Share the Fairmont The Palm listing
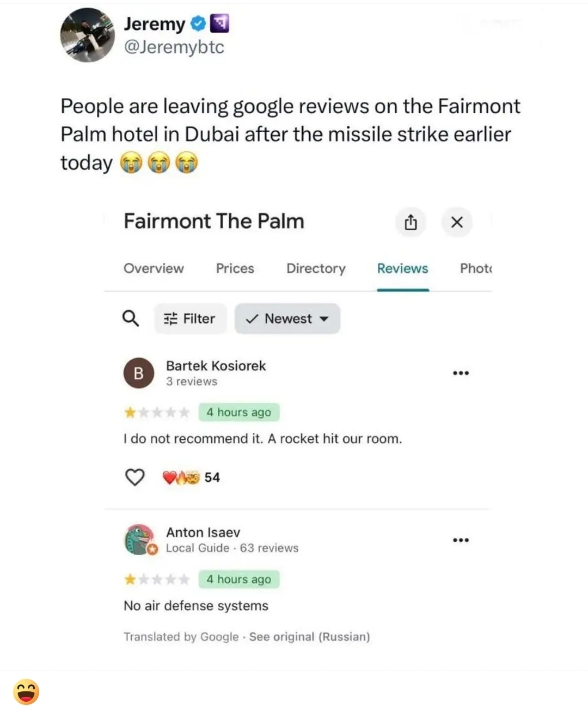 click(x=411, y=222)
